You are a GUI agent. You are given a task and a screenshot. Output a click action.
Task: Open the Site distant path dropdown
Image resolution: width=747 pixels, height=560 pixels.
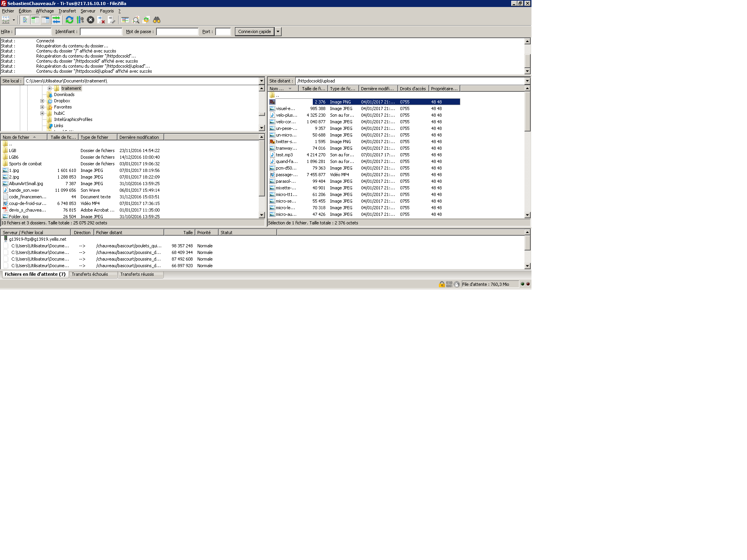[x=527, y=81]
